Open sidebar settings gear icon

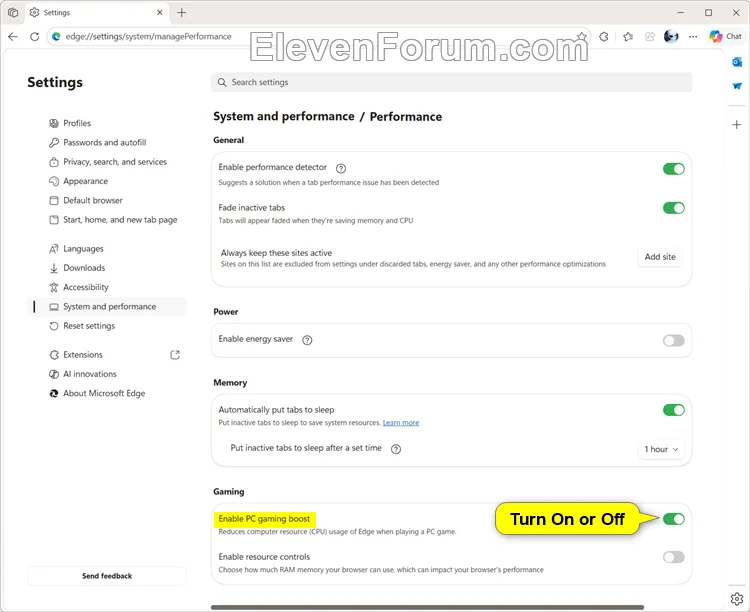click(x=737, y=599)
